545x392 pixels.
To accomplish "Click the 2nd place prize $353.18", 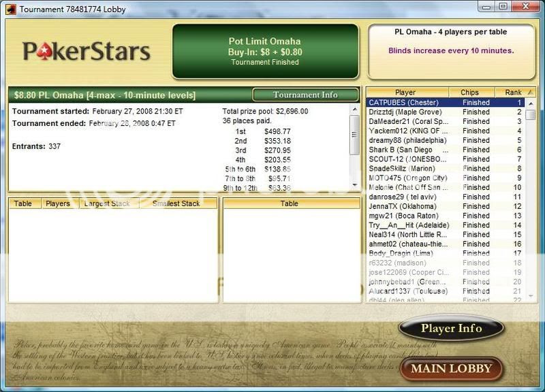I will click(x=277, y=141).
